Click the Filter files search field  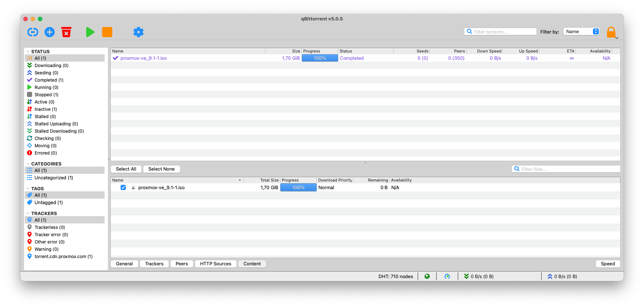point(566,169)
